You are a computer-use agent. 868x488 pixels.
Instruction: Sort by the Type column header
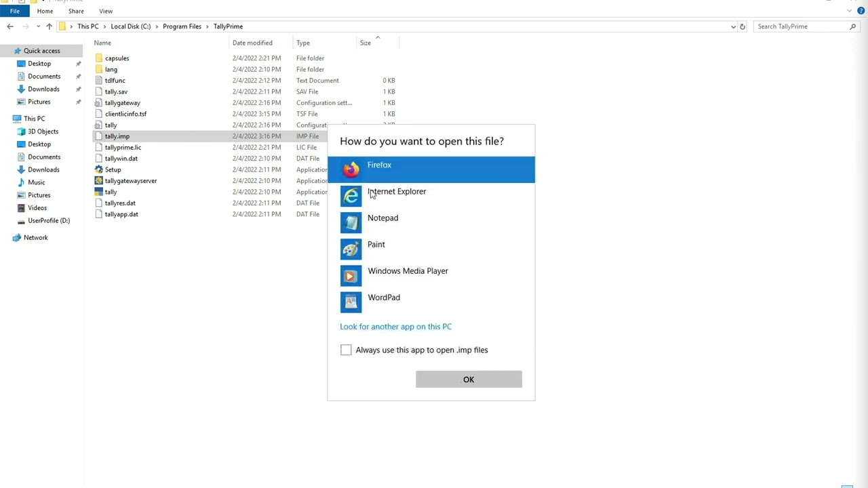(x=303, y=43)
